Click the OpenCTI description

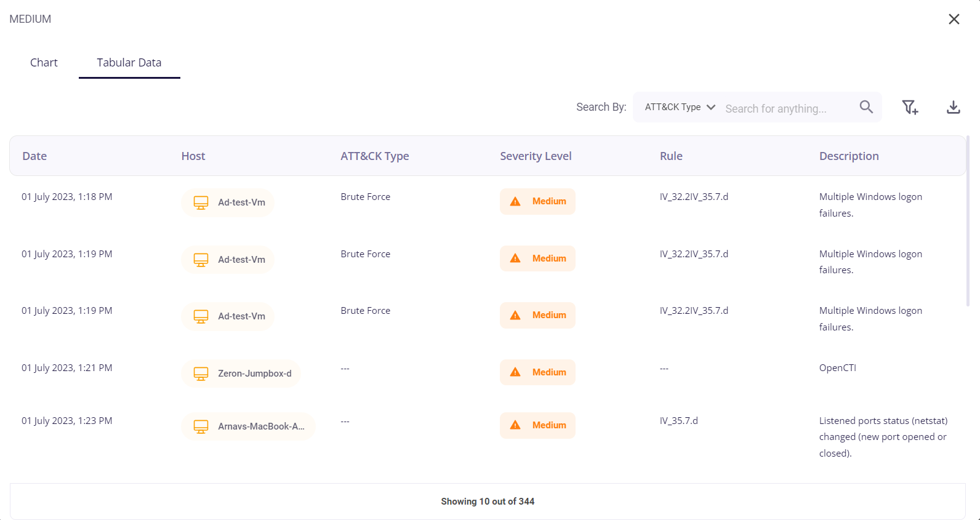coord(837,368)
